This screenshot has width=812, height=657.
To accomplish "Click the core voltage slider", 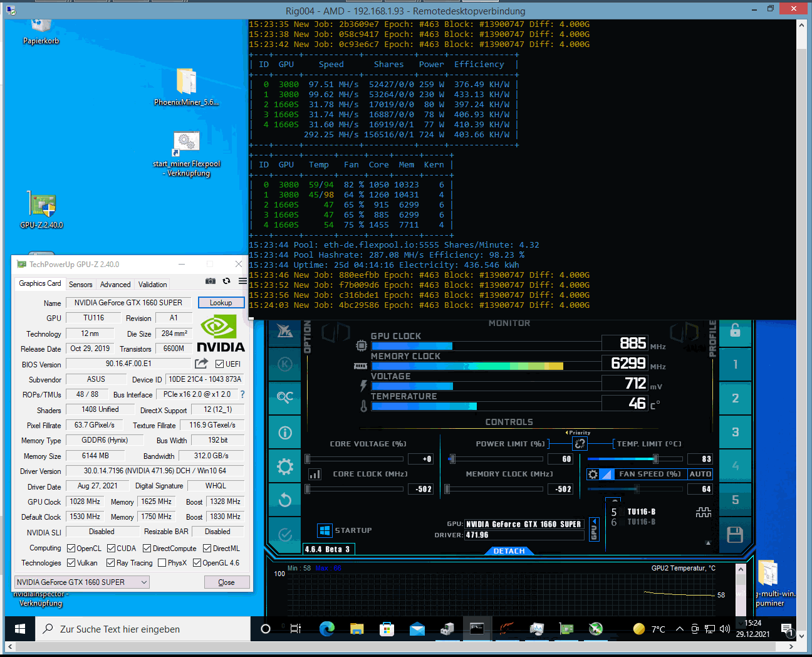I will [354, 459].
